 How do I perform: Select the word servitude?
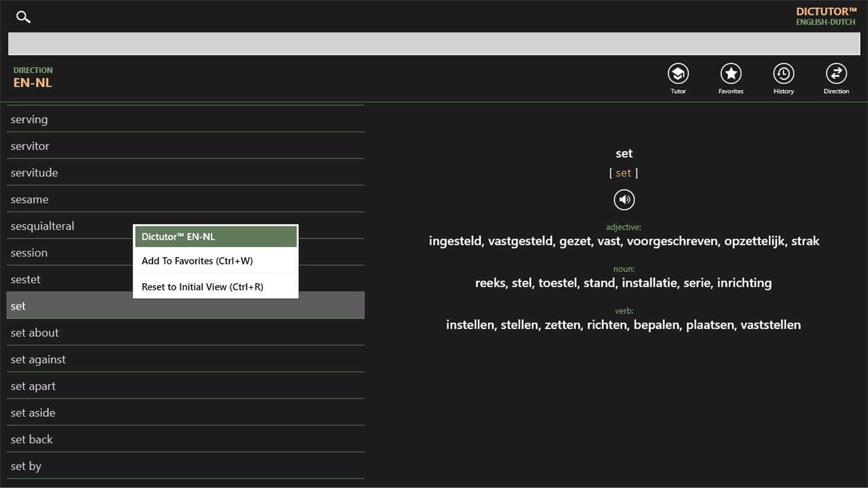[x=186, y=172]
